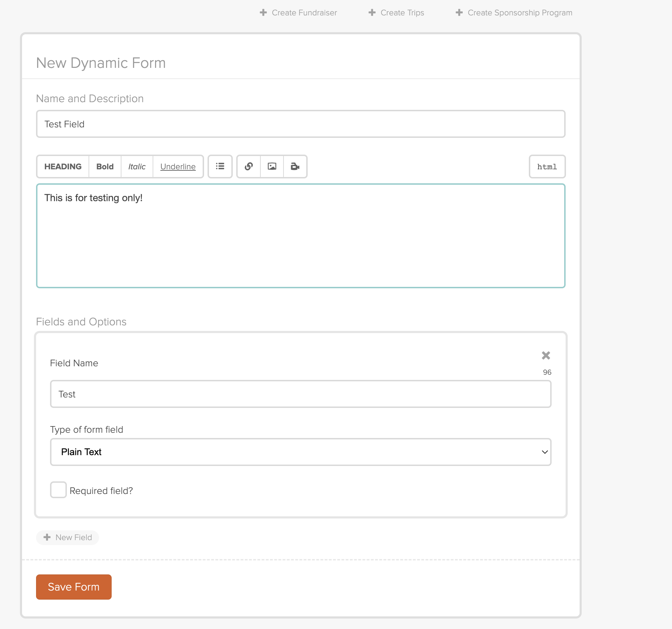Click the Fields and Options heading

point(81,322)
